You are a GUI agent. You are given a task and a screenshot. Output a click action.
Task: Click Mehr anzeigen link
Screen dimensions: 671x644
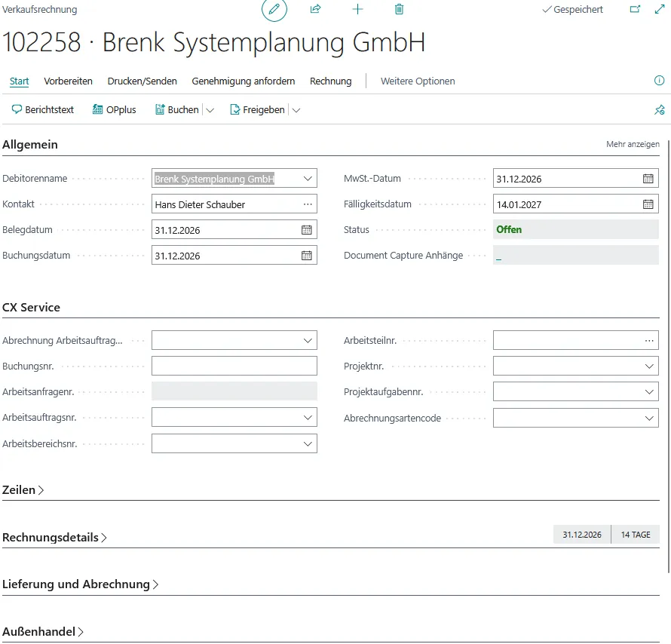(633, 144)
